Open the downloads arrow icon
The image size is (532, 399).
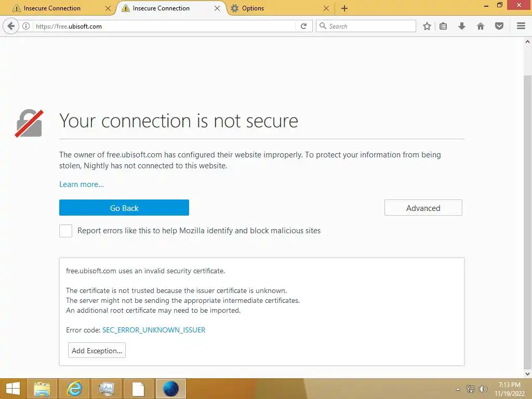point(462,26)
